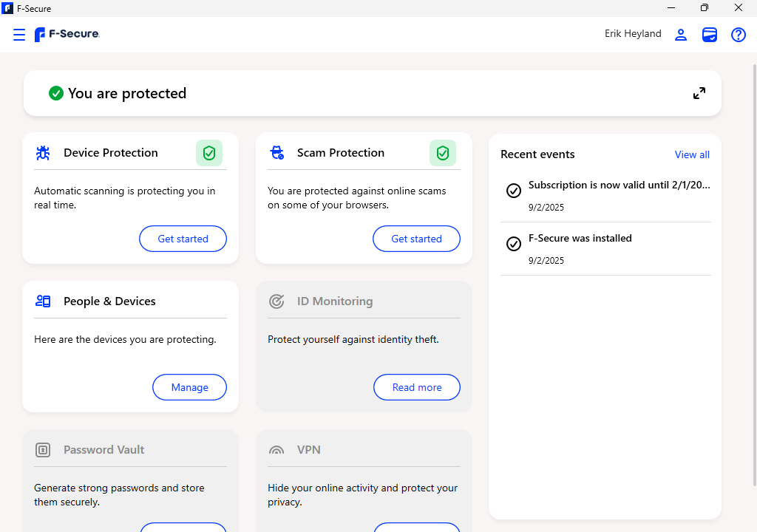
Task: View all recent events
Action: 692,154
